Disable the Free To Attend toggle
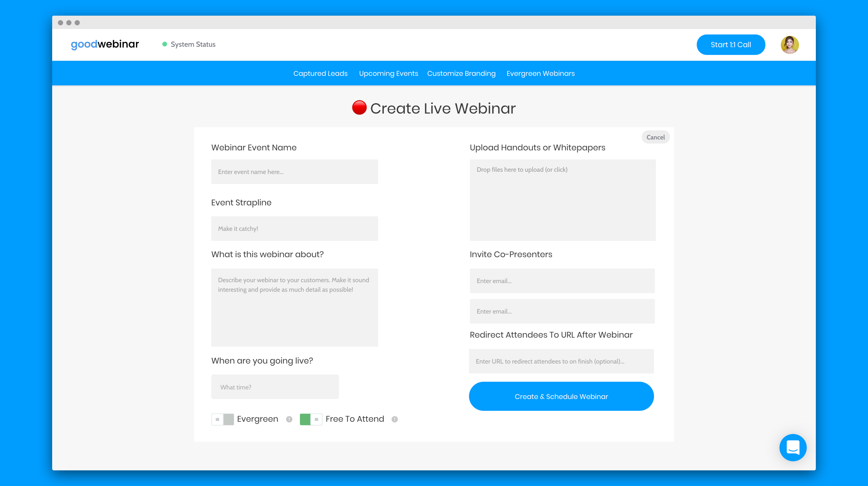The width and height of the screenshot is (868, 486). (x=311, y=419)
